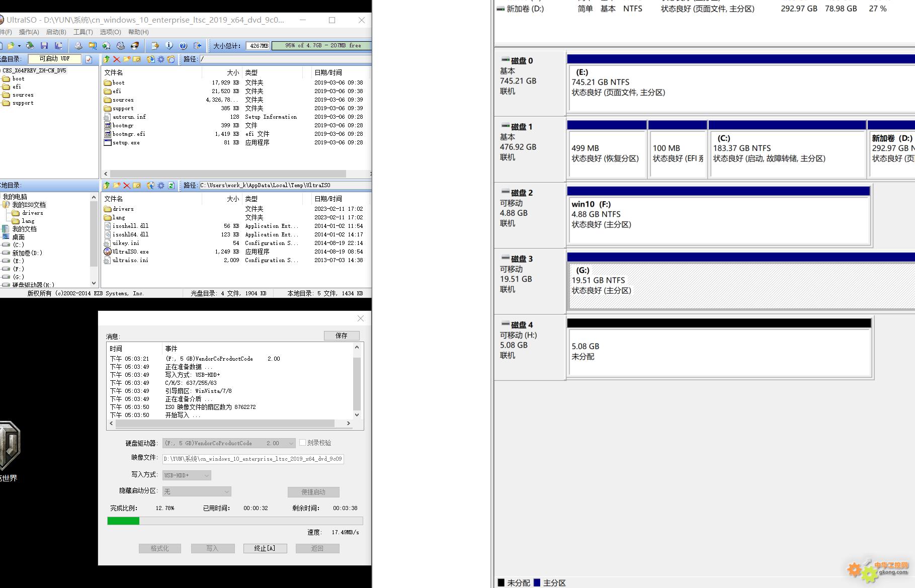Click the gear settings icon in image pane toolbar
Image resolution: width=915 pixels, height=588 pixels.
(x=161, y=59)
